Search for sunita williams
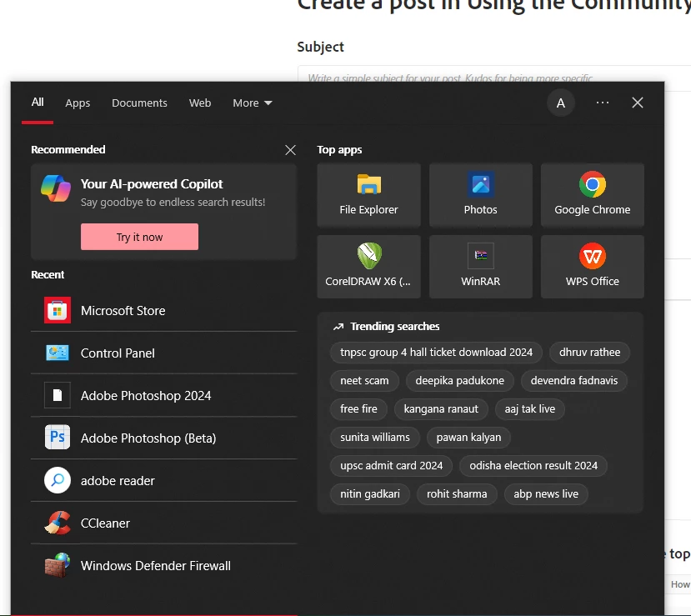 pos(375,437)
